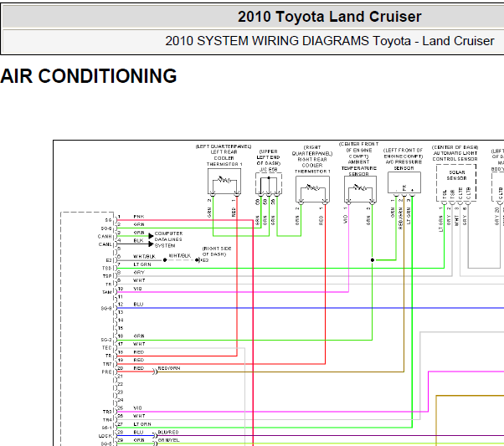
Task: Click arrow next to Computer Data Lines System
Action: 152,237
